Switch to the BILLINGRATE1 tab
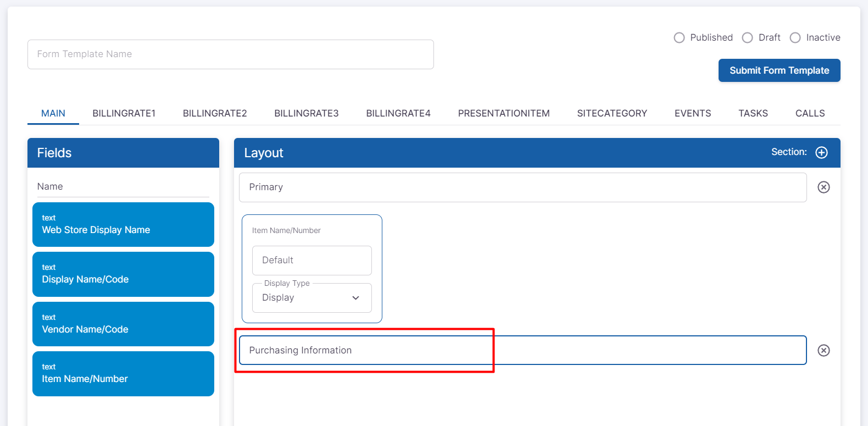 124,113
